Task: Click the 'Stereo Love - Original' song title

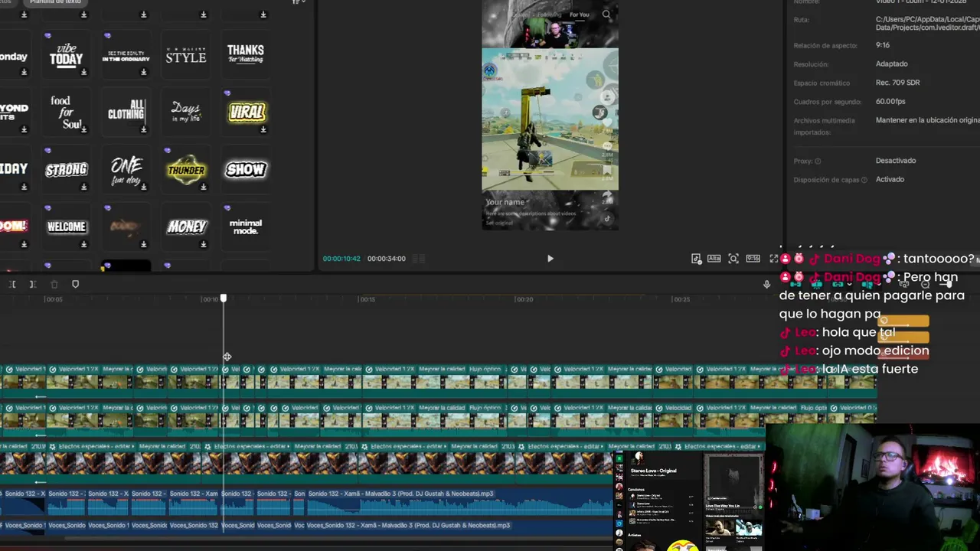Action: [653, 471]
